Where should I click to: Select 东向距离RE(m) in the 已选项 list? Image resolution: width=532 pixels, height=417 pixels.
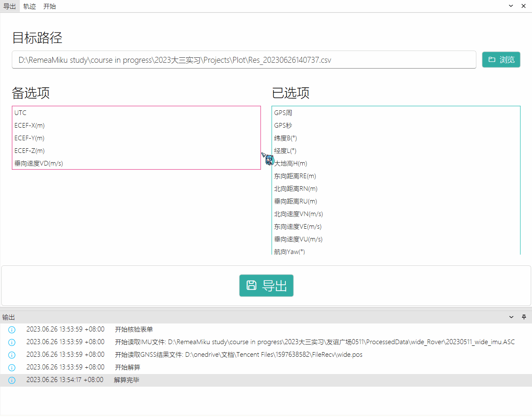pos(396,176)
